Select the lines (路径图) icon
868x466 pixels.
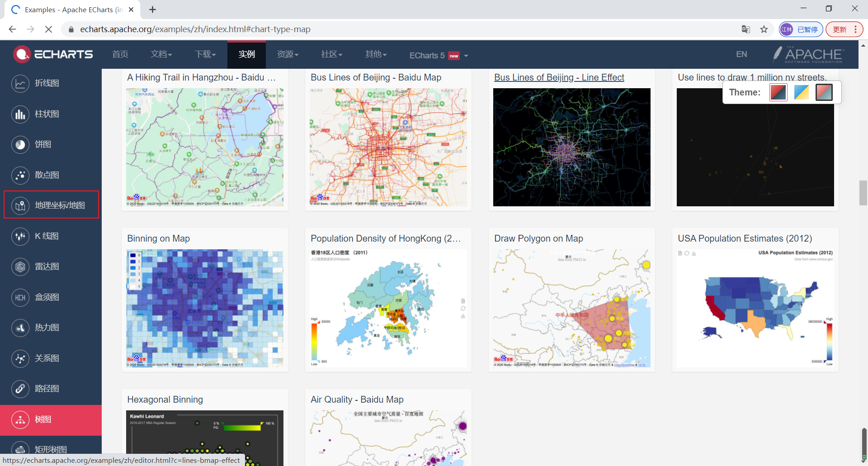[20, 389]
